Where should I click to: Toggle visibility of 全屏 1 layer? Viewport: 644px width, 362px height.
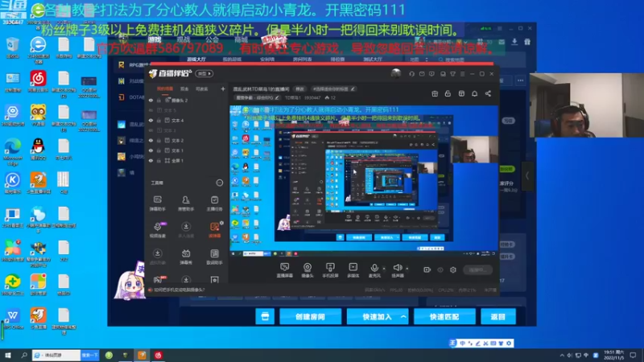point(151,160)
